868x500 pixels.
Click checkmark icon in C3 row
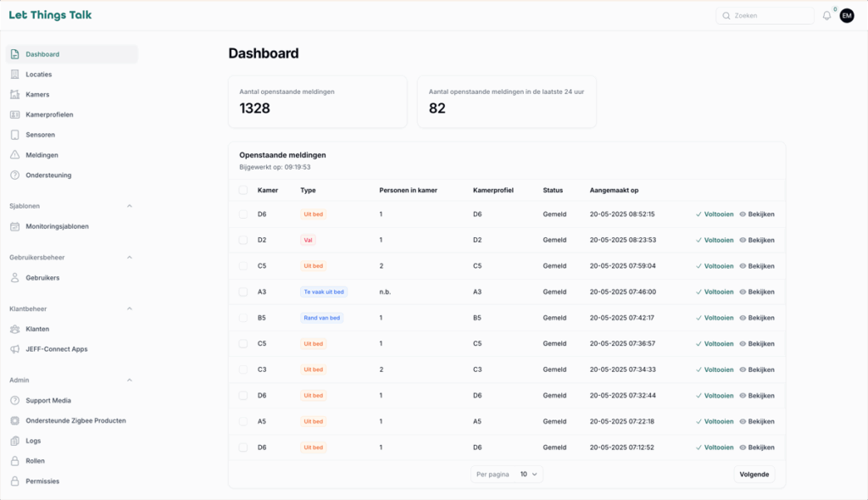[x=698, y=369]
